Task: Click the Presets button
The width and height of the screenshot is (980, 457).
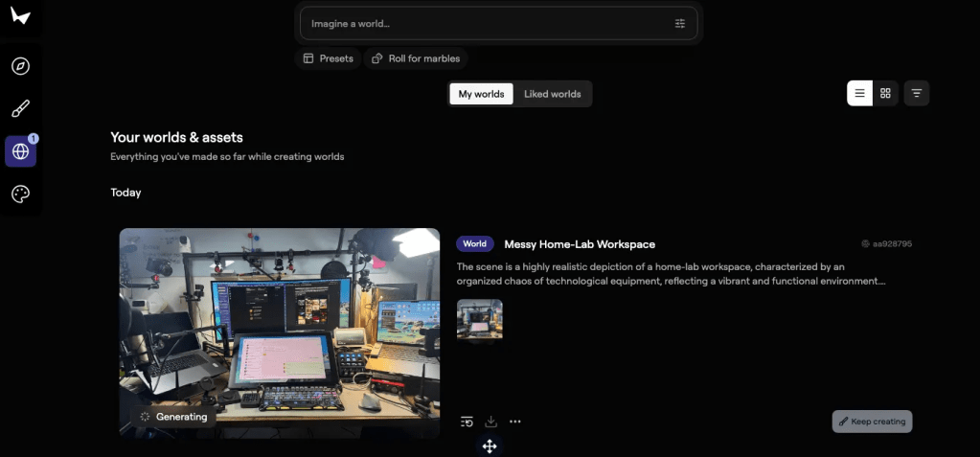Action: point(328,58)
